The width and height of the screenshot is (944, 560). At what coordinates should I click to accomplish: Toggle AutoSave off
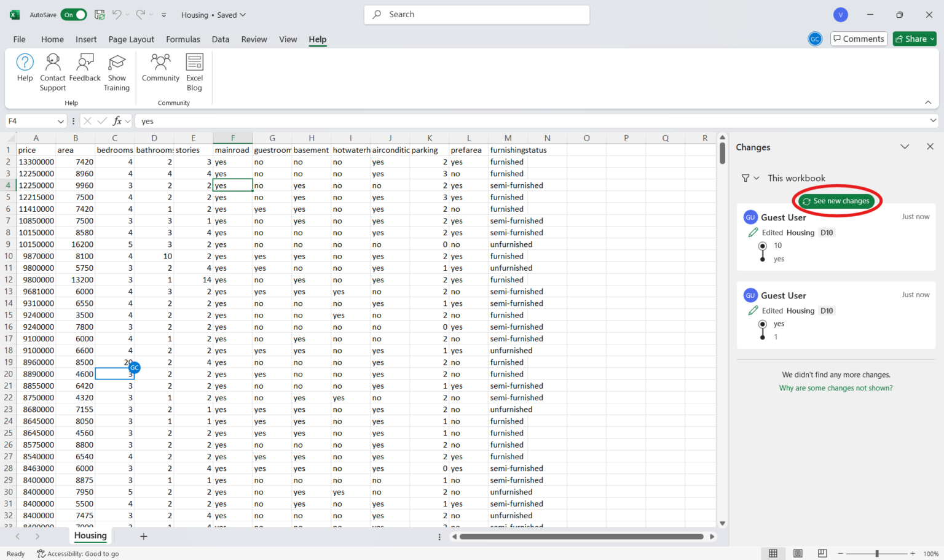[74, 14]
